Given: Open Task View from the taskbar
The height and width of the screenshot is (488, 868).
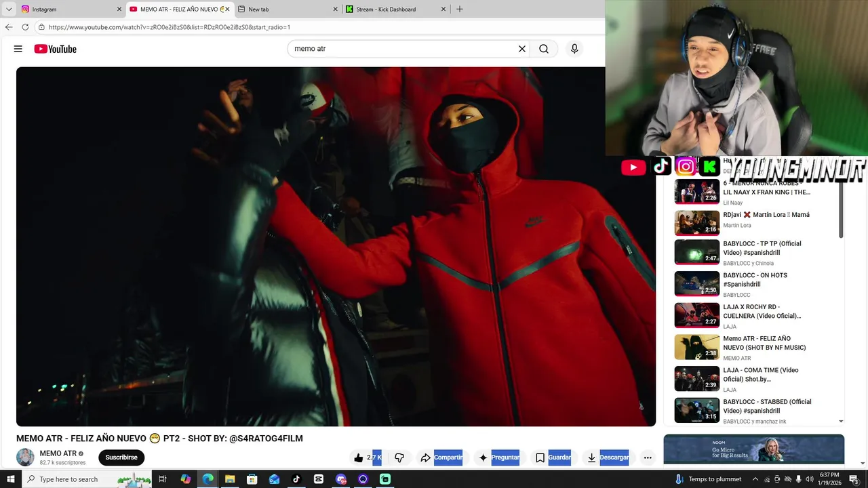Looking at the screenshot, I should (163, 479).
